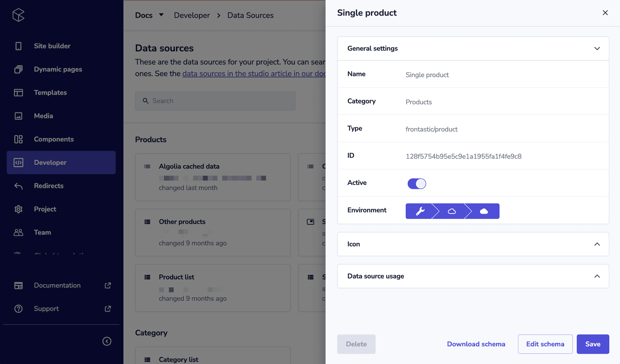Select the staging cloud environment stage
620x364 pixels.
(452, 211)
